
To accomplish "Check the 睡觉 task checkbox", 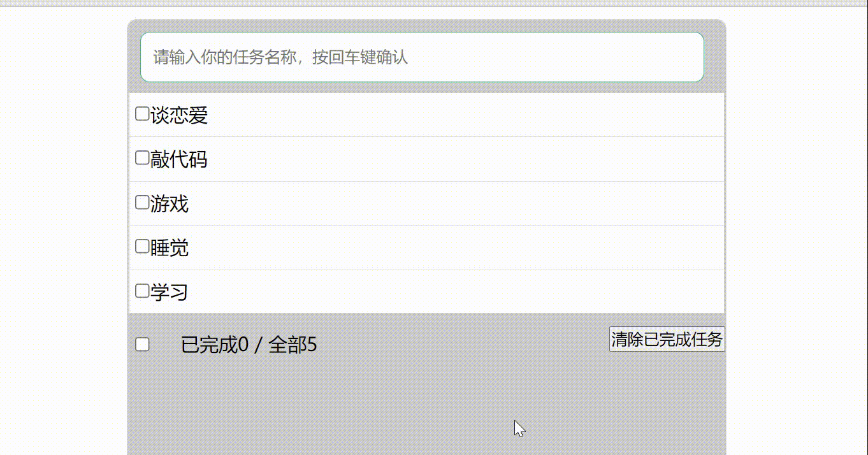I will pyautogui.click(x=141, y=245).
